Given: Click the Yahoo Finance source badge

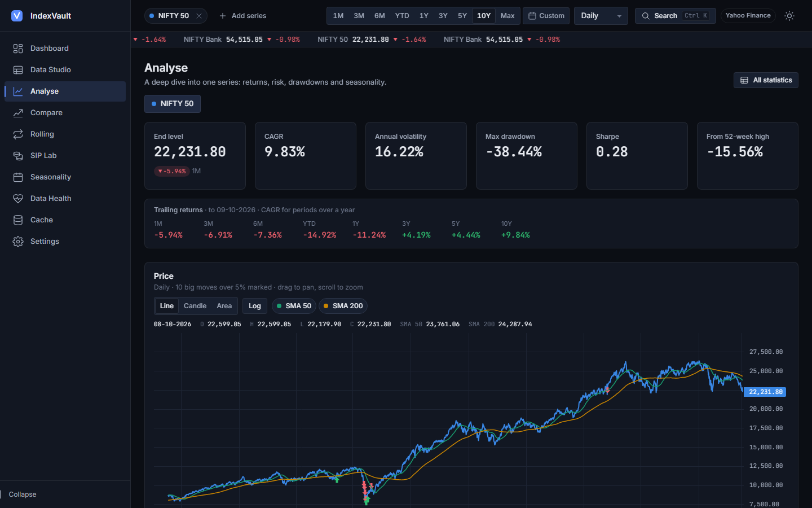Looking at the screenshot, I should tap(748, 16).
